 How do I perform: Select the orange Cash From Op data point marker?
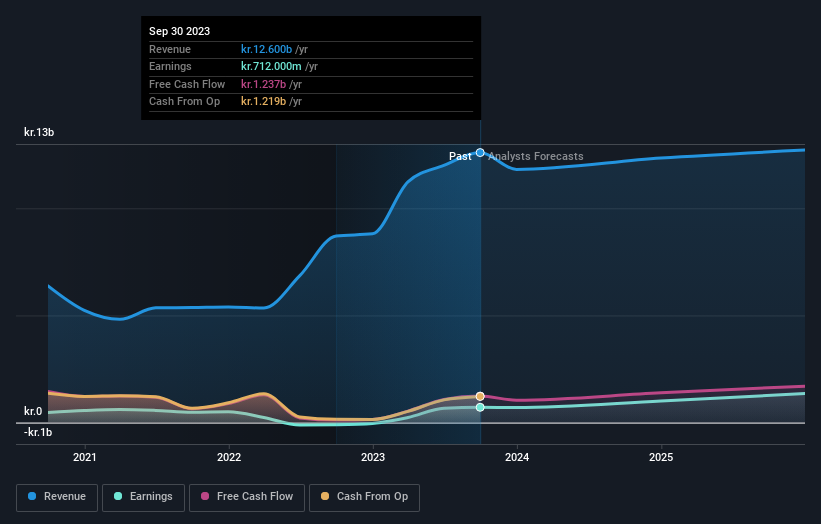tap(480, 396)
